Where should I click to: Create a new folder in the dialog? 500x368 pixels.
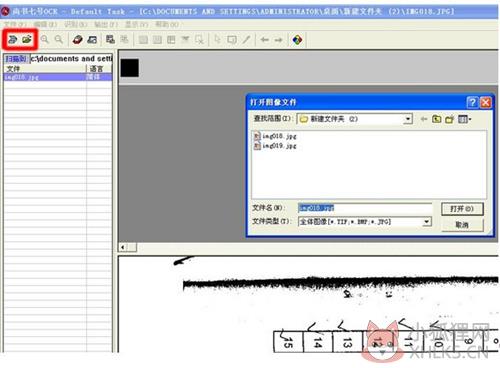(x=450, y=119)
